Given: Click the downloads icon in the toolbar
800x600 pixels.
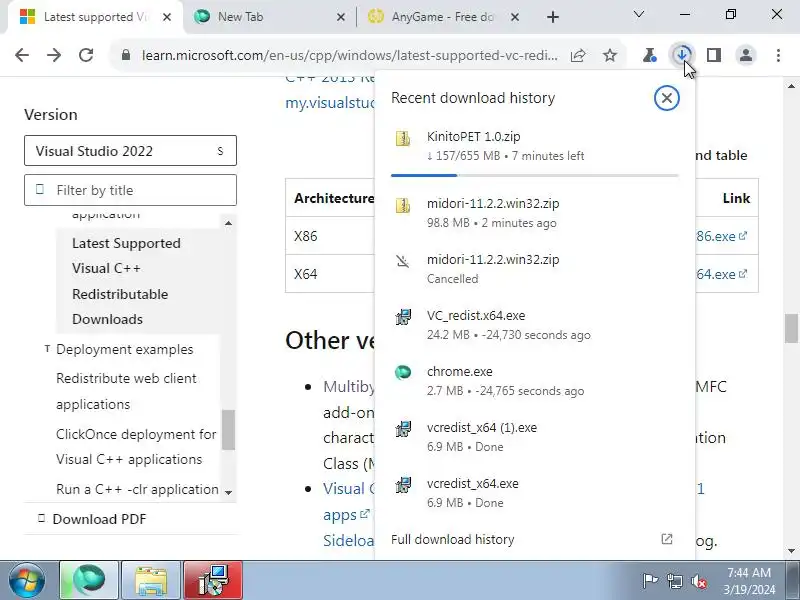Looking at the screenshot, I should (682, 55).
